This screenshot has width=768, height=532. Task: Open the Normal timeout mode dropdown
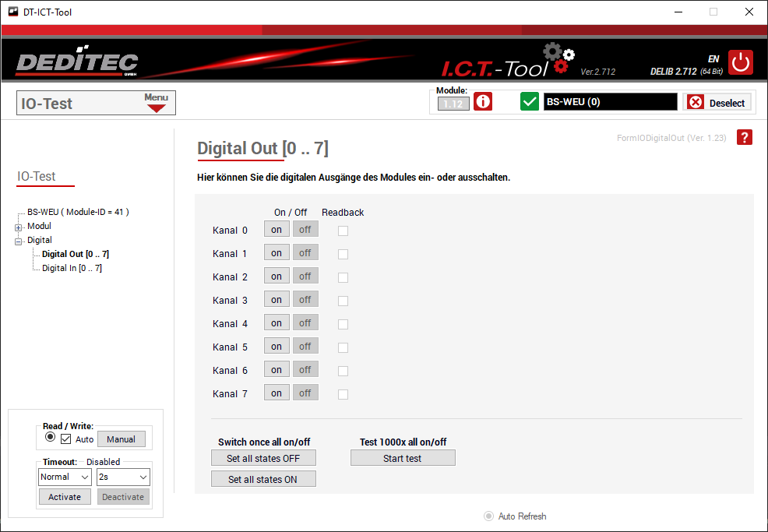(x=65, y=477)
